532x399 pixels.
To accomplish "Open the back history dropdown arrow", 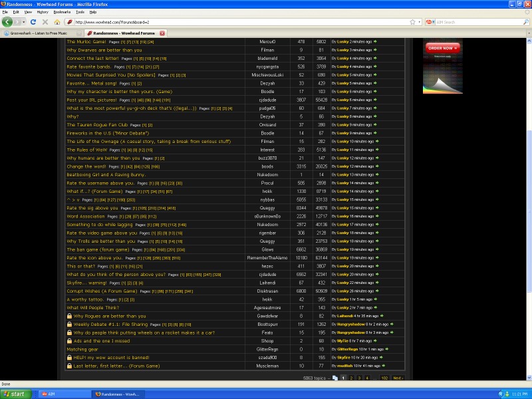I will [x=23, y=22].
